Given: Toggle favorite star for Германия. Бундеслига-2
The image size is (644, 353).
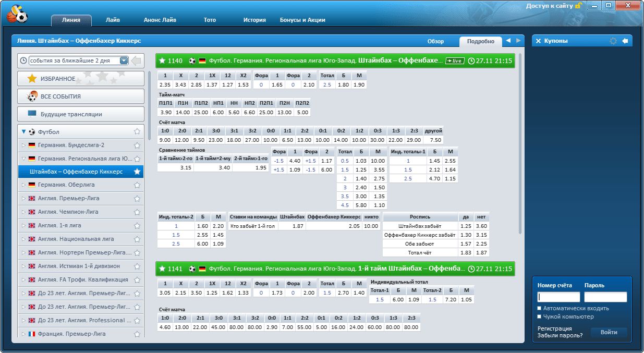Looking at the screenshot, I should 137,145.
